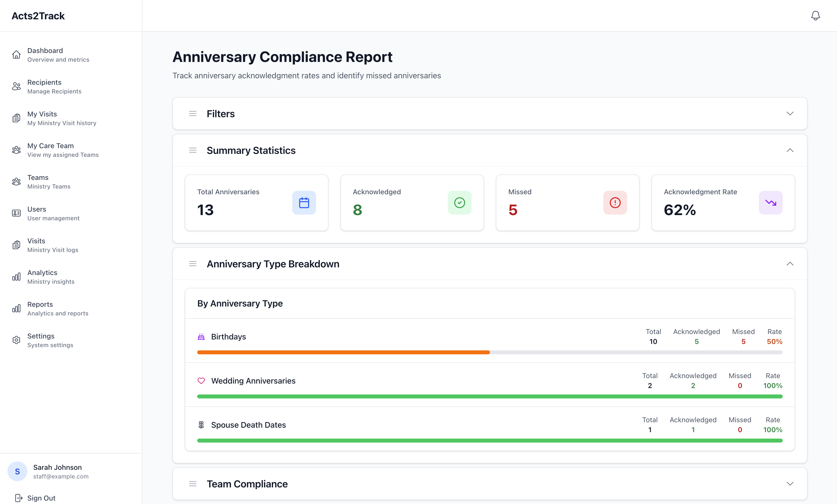Click the calendar icon on Total Anniversaries card
Screen dimensions: 837x504
(304, 203)
